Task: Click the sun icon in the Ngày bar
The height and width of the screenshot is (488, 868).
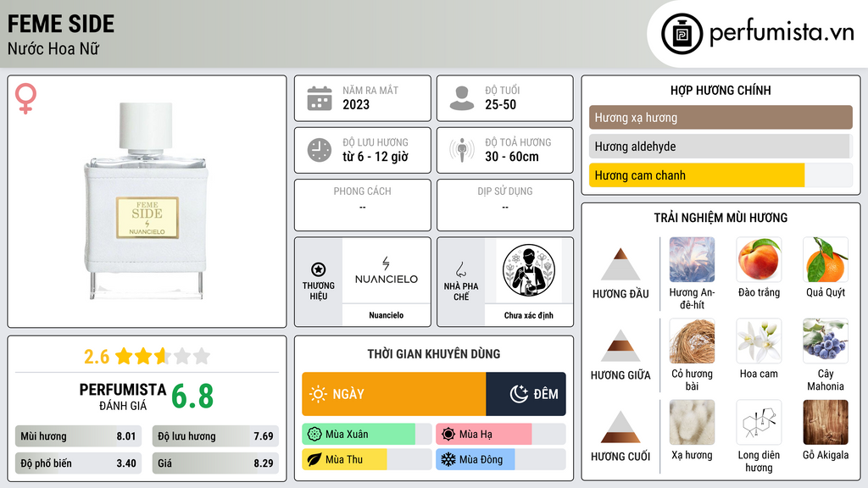Action: (x=318, y=394)
